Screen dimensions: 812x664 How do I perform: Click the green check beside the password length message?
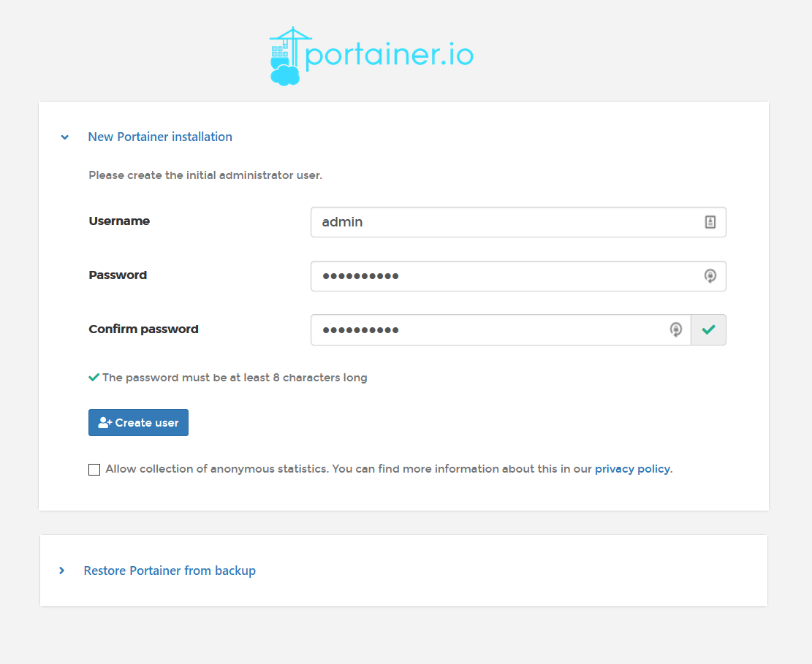click(94, 376)
